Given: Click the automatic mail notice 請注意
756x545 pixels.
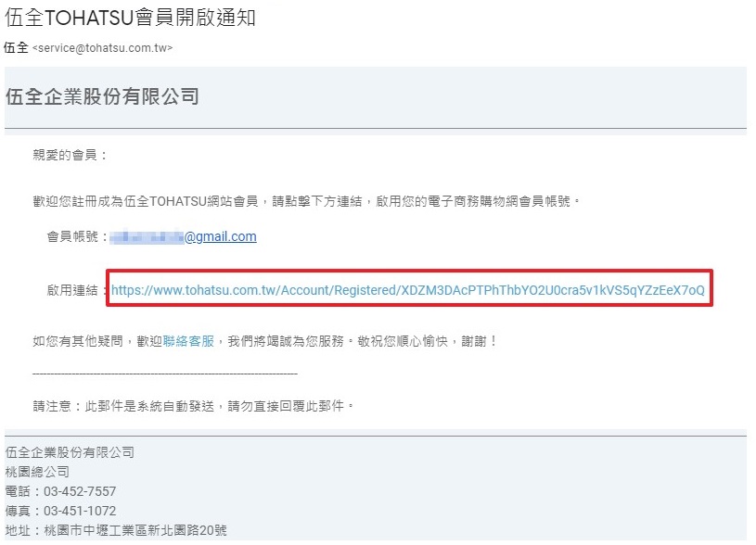Looking at the screenshot, I should 193,406.
